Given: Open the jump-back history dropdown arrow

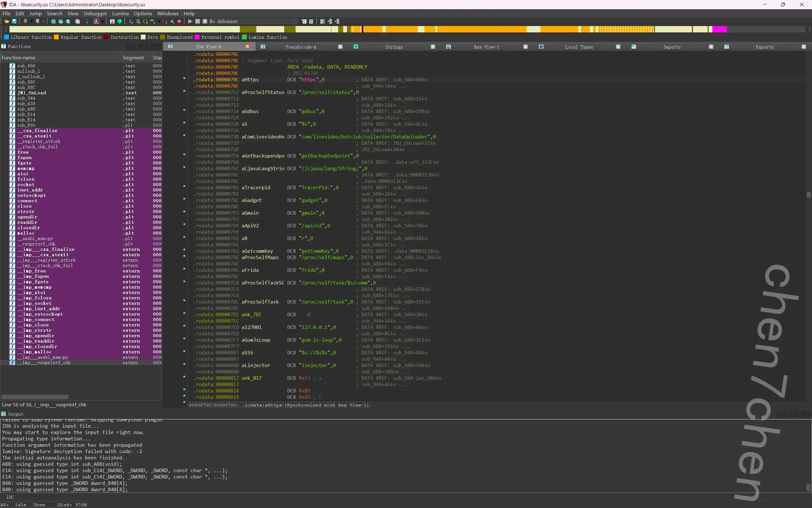Looking at the screenshot, I should [x=31, y=21].
